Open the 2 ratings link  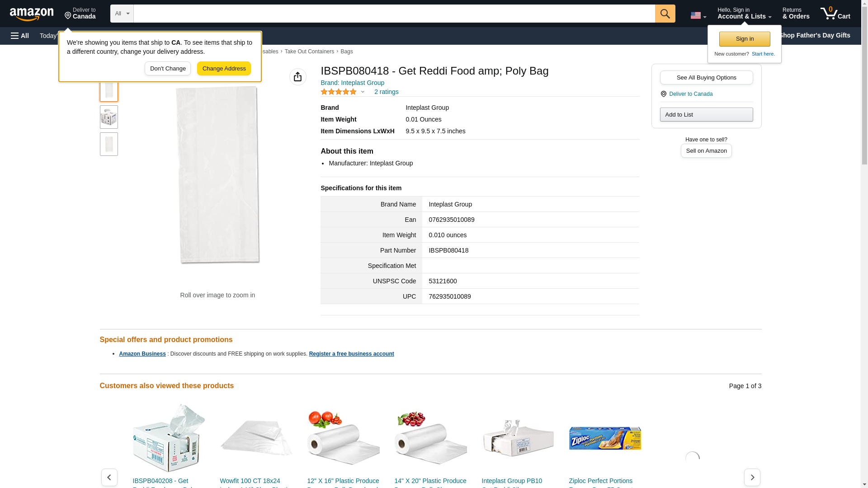pyautogui.click(x=386, y=92)
